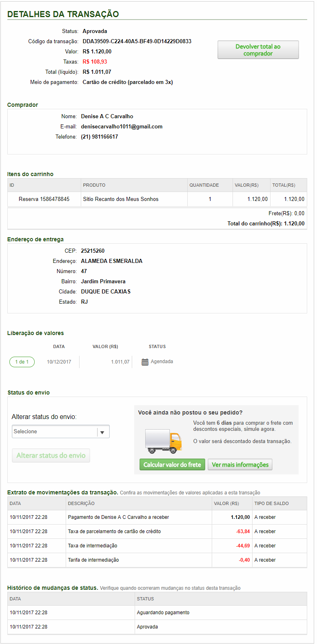Select the Taxa de parcelamento de cartão row

[114, 532]
